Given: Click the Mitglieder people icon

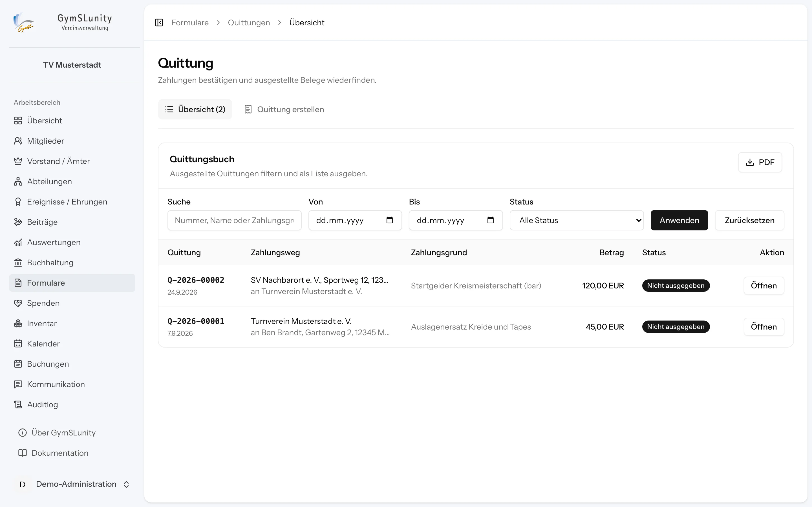Looking at the screenshot, I should point(18,141).
